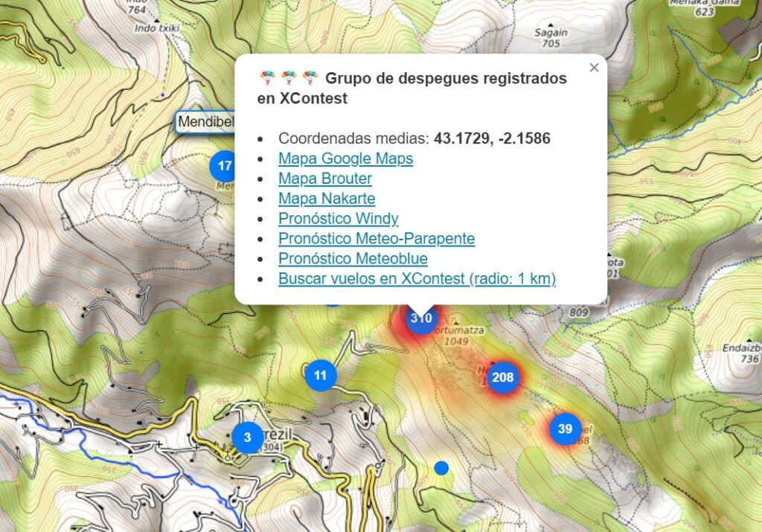The height and width of the screenshot is (532, 762).
Task: Select the cluster marker numbered 17
Action: [222, 166]
